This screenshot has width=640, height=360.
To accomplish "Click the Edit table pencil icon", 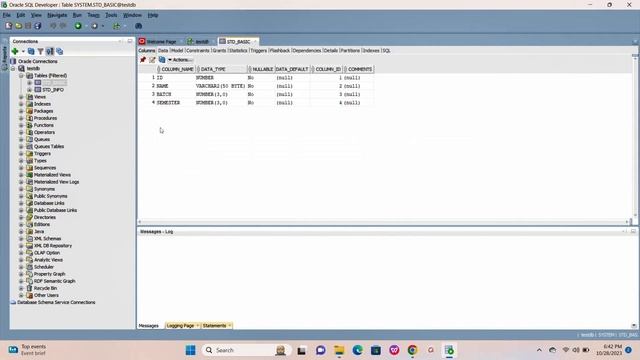I will [152, 60].
